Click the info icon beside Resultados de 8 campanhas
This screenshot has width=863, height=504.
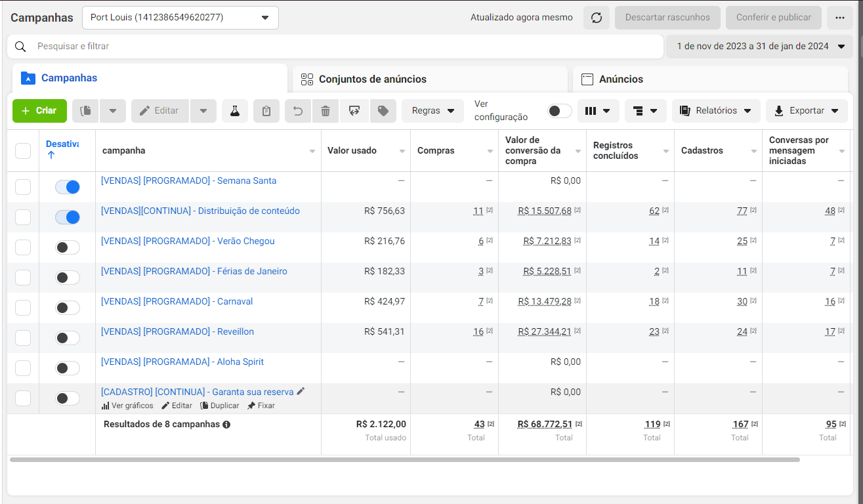226,425
